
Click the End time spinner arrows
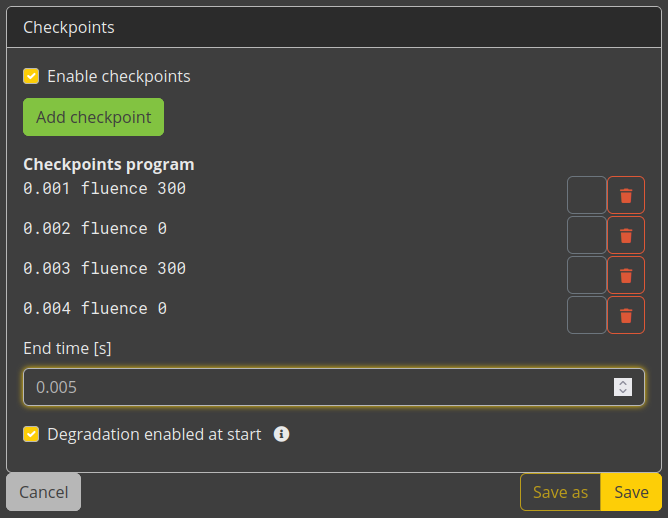[x=623, y=387]
